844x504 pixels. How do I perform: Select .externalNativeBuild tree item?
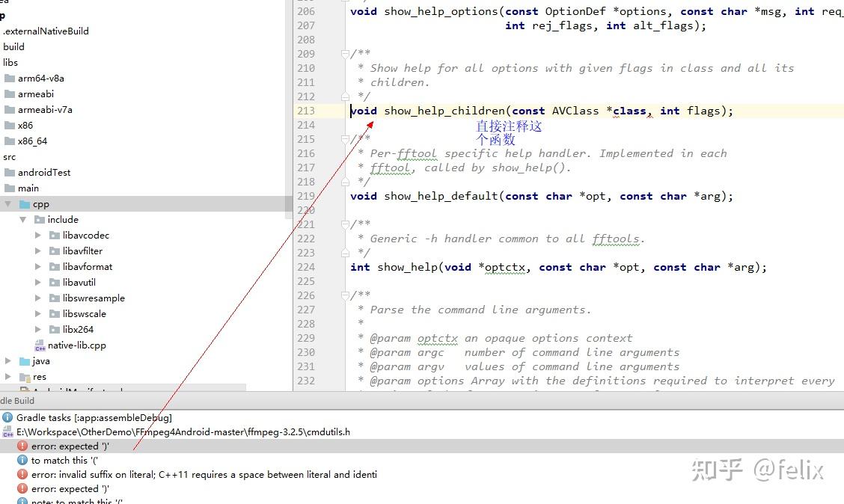click(46, 31)
